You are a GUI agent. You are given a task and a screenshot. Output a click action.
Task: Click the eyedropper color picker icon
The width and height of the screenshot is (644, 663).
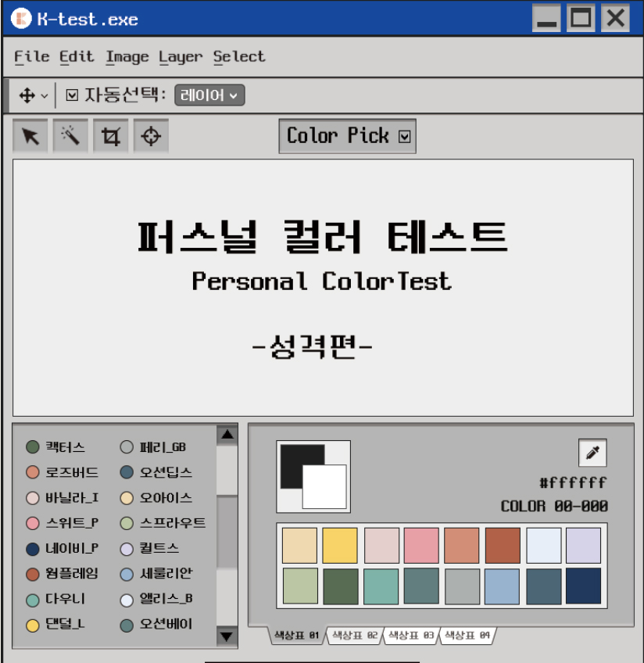pyautogui.click(x=592, y=453)
